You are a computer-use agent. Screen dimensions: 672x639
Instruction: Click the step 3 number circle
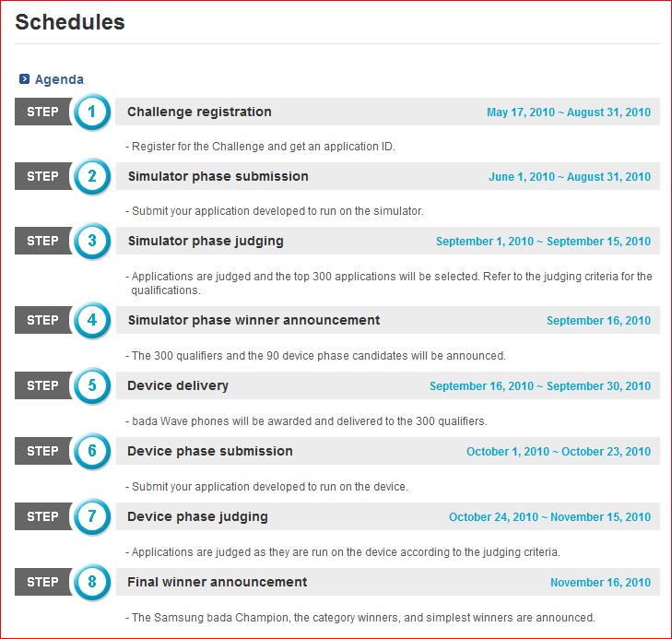click(92, 241)
